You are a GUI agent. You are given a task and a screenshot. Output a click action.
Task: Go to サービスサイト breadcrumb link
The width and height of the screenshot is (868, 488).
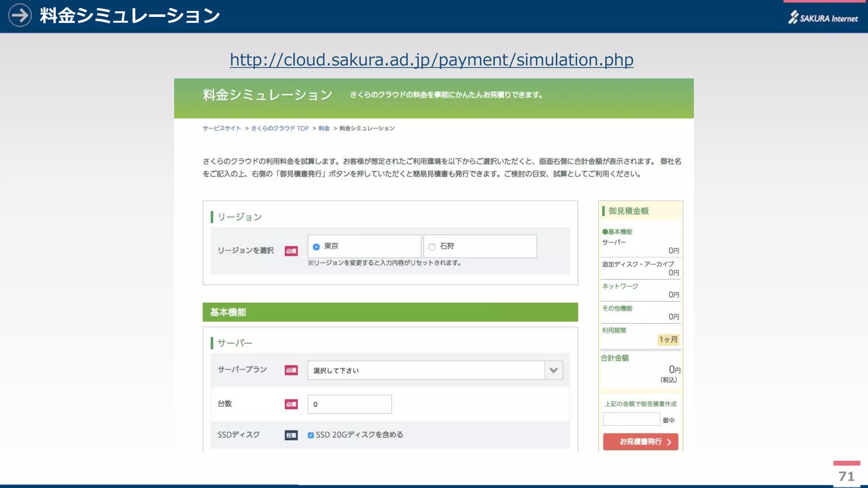click(x=221, y=128)
